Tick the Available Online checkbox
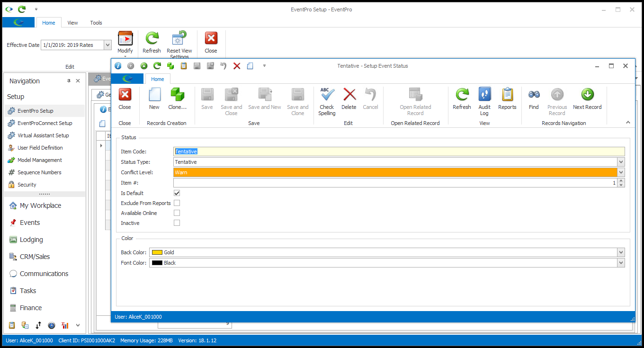This screenshot has height=348, width=644. [x=177, y=213]
